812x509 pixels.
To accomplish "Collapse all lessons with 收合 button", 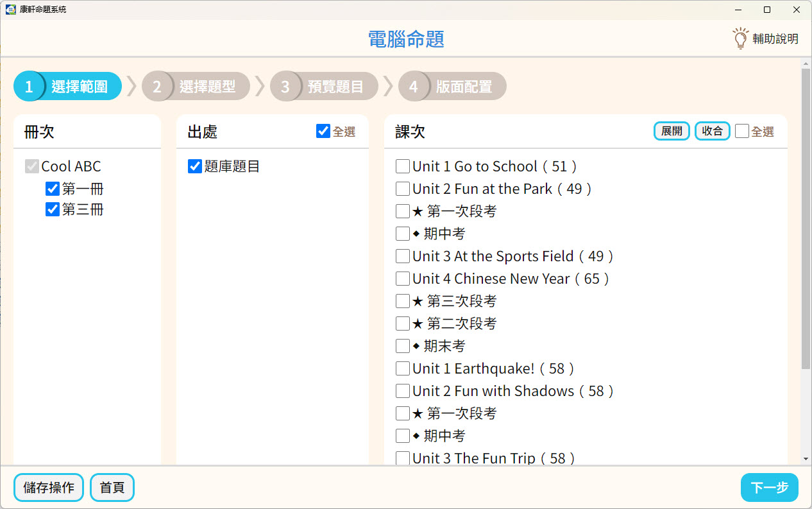I will click(x=713, y=131).
